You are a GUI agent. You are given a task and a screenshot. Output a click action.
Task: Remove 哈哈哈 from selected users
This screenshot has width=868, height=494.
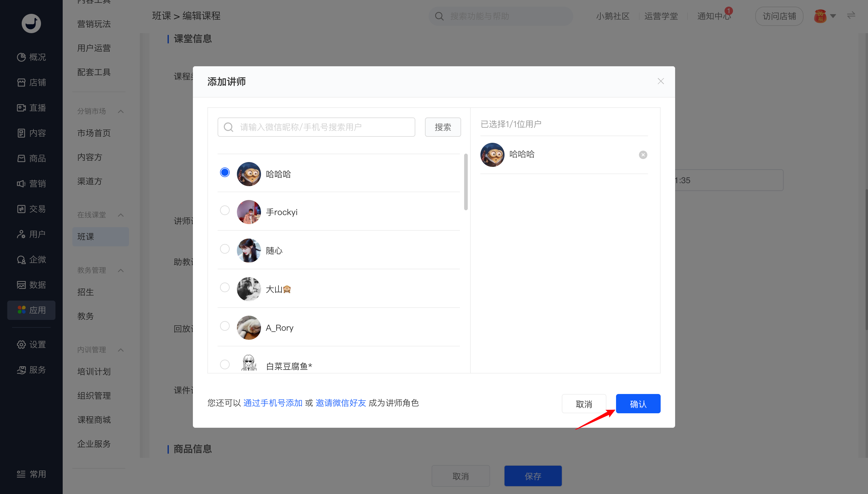(643, 155)
